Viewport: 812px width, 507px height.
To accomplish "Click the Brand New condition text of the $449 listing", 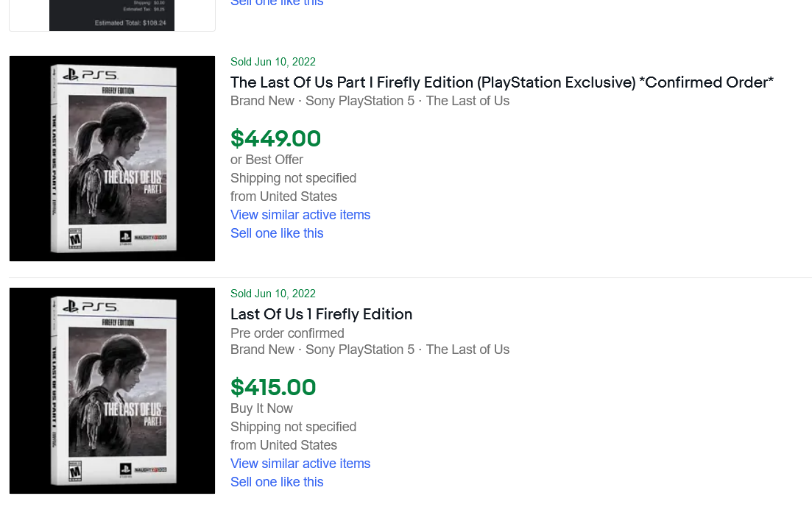I will tap(262, 101).
